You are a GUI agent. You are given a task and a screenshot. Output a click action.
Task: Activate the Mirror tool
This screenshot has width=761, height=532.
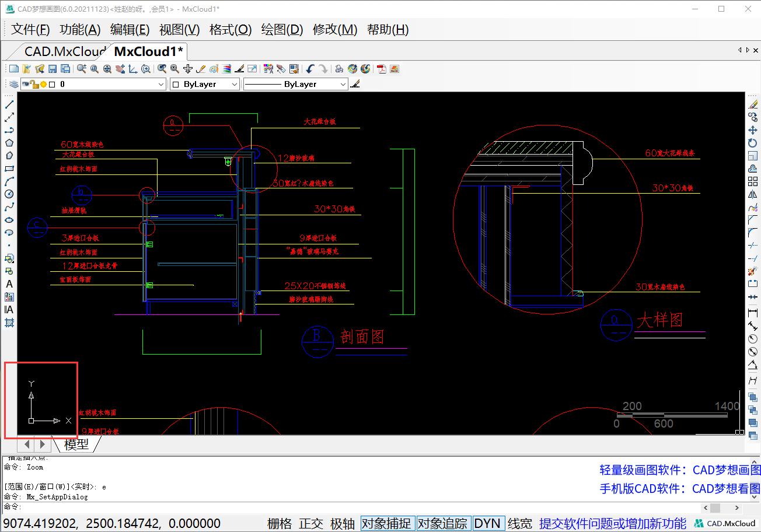753,195
